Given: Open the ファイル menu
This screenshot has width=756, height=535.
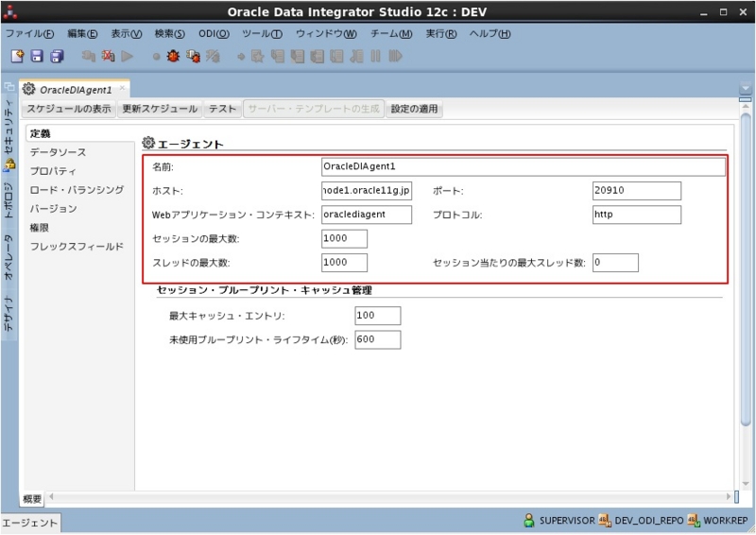Looking at the screenshot, I should [30, 34].
